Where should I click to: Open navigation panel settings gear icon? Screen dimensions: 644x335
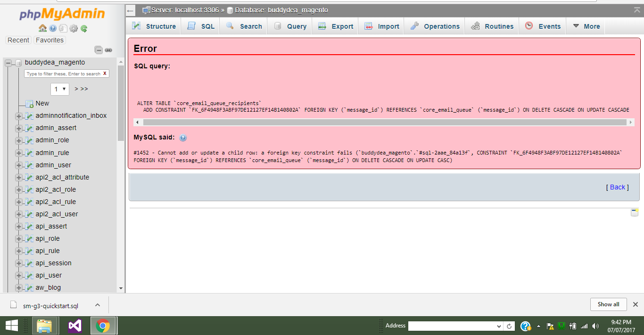pos(74,28)
